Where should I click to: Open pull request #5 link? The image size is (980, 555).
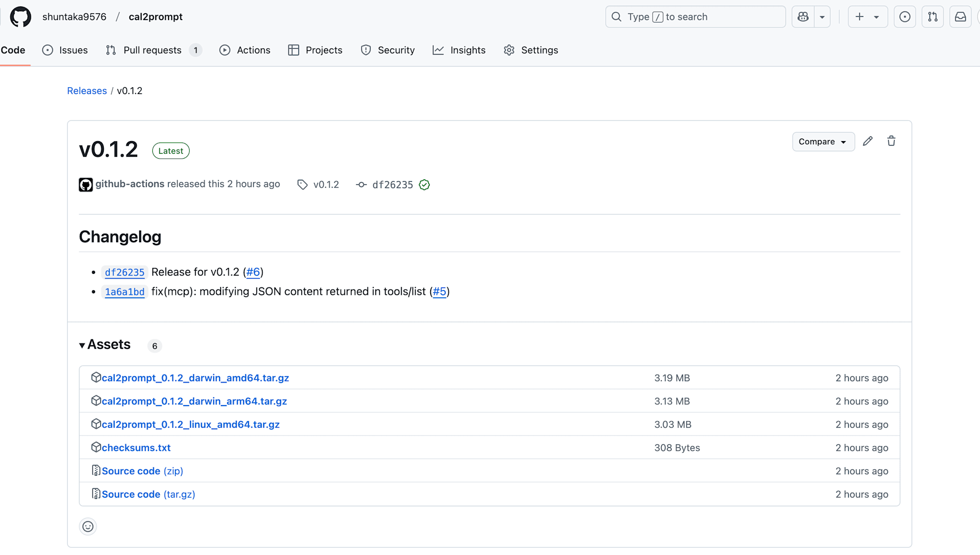(440, 291)
